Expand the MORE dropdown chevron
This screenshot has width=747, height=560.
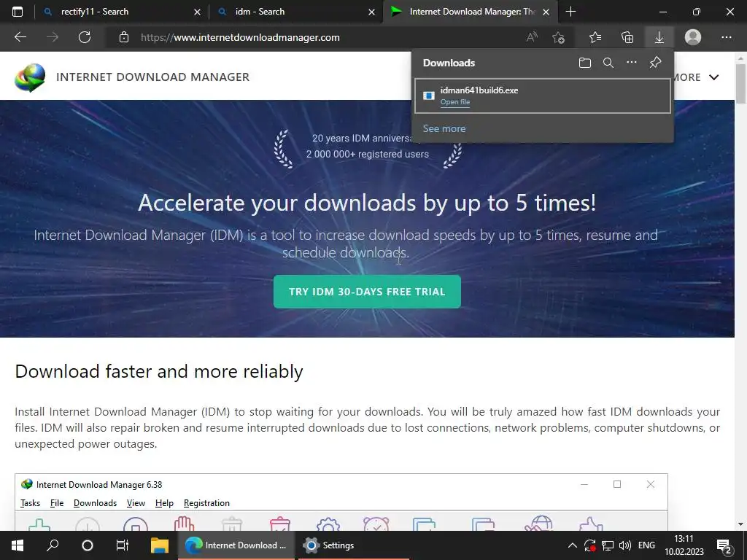[x=713, y=77]
